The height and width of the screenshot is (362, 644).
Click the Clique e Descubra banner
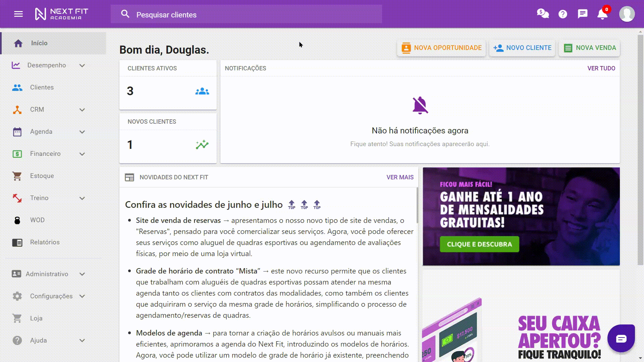tap(479, 244)
